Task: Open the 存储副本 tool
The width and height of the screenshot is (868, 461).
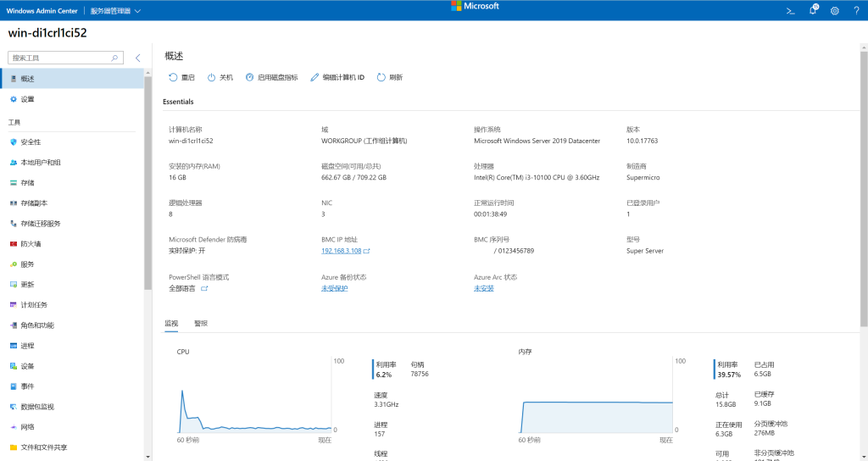Action: pos(72,203)
